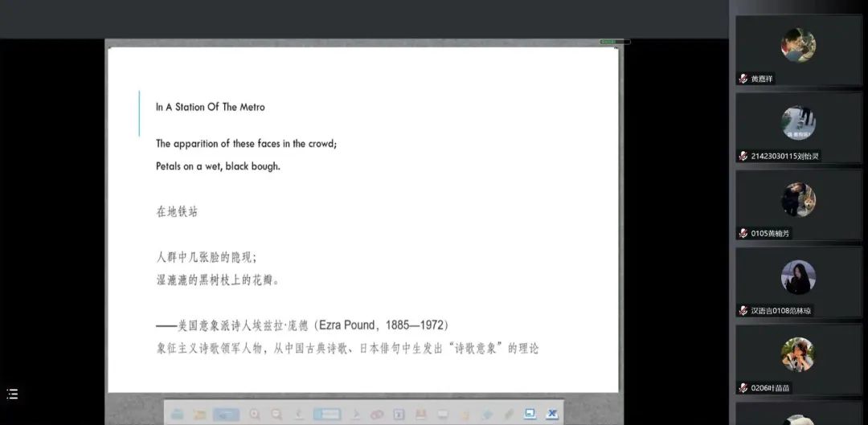
Task: Toggle the muted mic icon for 0105黄楠芳
Action: 743,233
